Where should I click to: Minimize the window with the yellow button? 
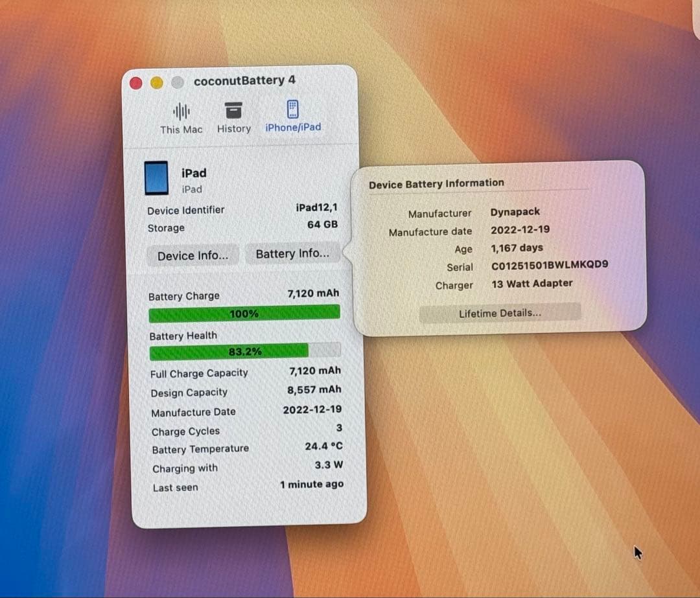[157, 82]
